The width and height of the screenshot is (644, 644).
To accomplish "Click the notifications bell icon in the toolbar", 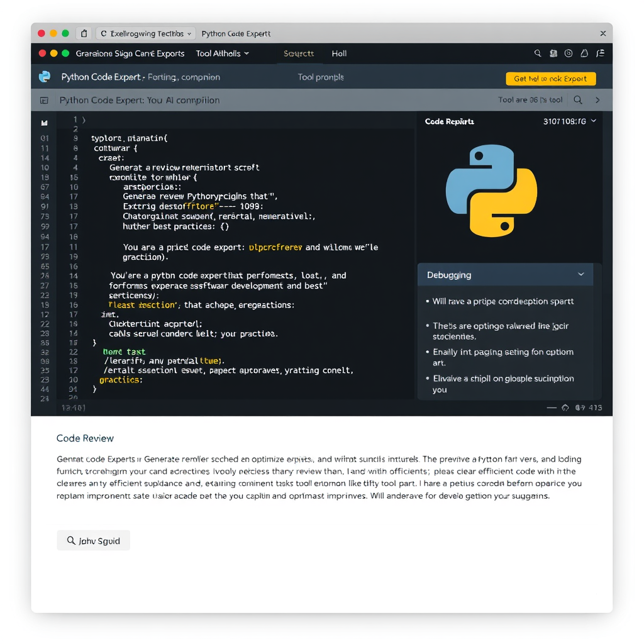I will (x=584, y=53).
